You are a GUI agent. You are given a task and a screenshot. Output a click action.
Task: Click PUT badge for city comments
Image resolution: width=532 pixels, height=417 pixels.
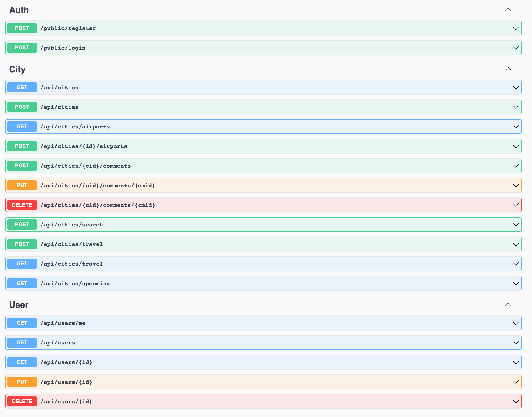tap(22, 185)
